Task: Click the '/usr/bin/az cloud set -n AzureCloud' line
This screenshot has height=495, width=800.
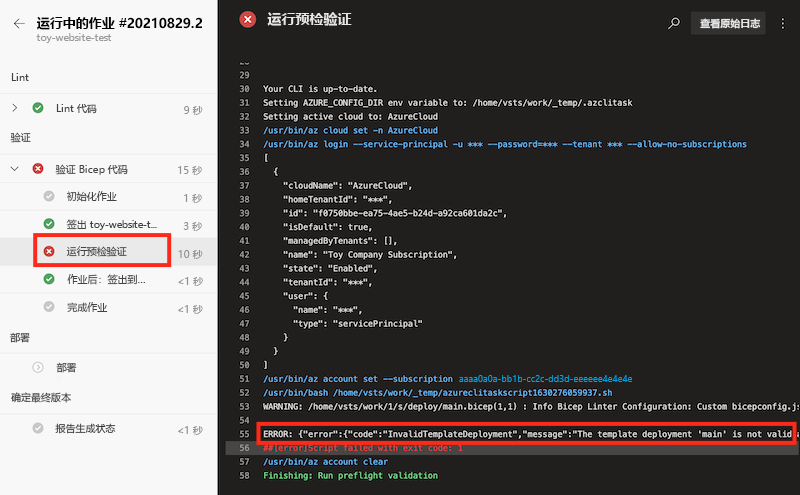Action: point(351,131)
